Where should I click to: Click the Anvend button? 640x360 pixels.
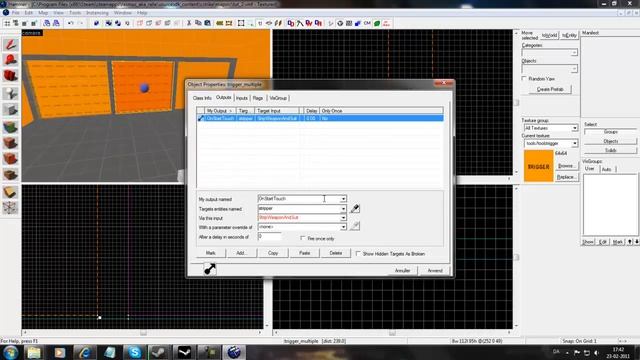[435, 271]
